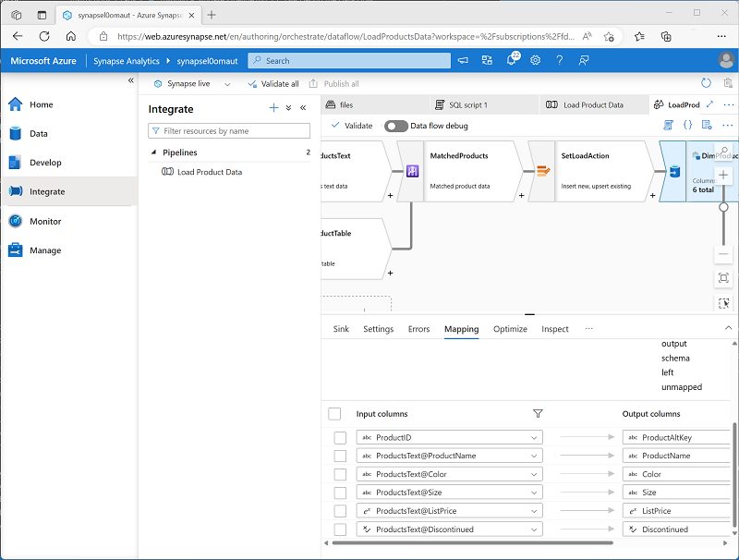Check the ProductsText@ListPrice row
Screen dimensions: 739x560
pyautogui.click(x=340, y=511)
